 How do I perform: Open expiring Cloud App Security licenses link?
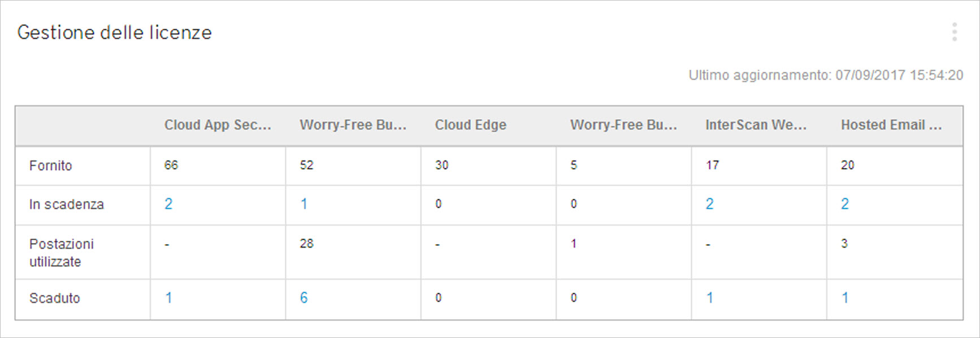click(168, 204)
